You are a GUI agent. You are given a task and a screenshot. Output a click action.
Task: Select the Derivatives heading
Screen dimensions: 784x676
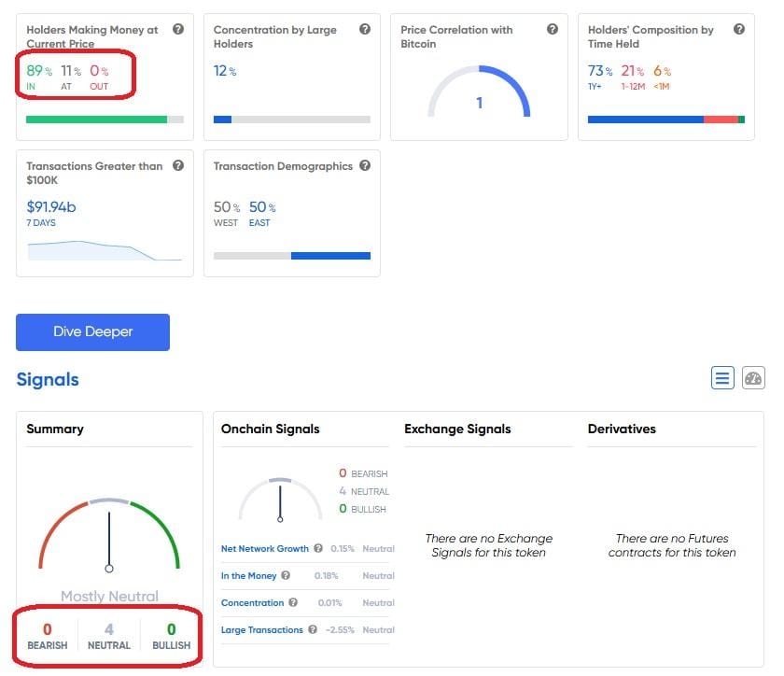(622, 430)
